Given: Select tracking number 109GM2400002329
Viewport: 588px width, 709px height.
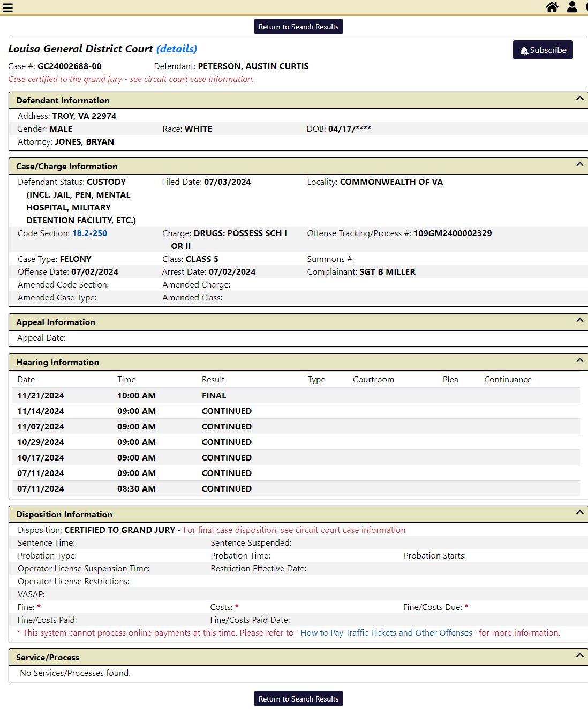Looking at the screenshot, I should (x=453, y=233).
